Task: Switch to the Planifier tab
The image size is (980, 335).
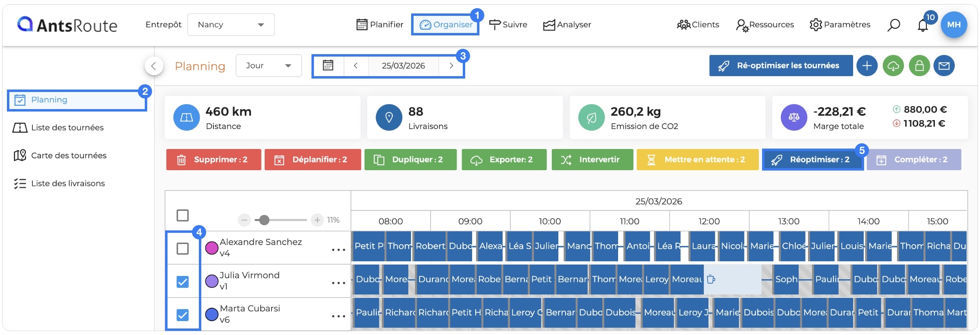Action: point(380,25)
